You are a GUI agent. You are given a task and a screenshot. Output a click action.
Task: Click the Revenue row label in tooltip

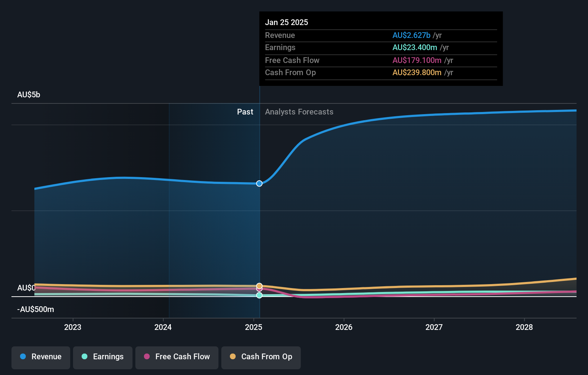tap(280, 35)
